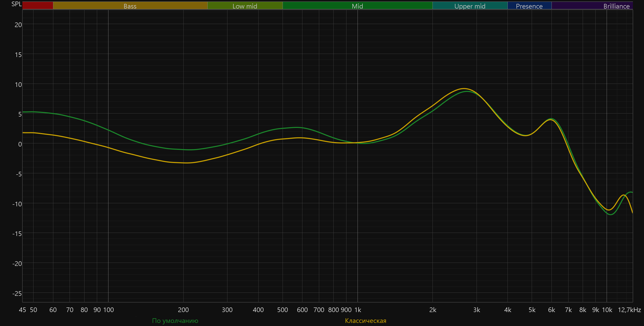Click the Presence band header
The height and width of the screenshot is (326, 644).
(529, 6)
